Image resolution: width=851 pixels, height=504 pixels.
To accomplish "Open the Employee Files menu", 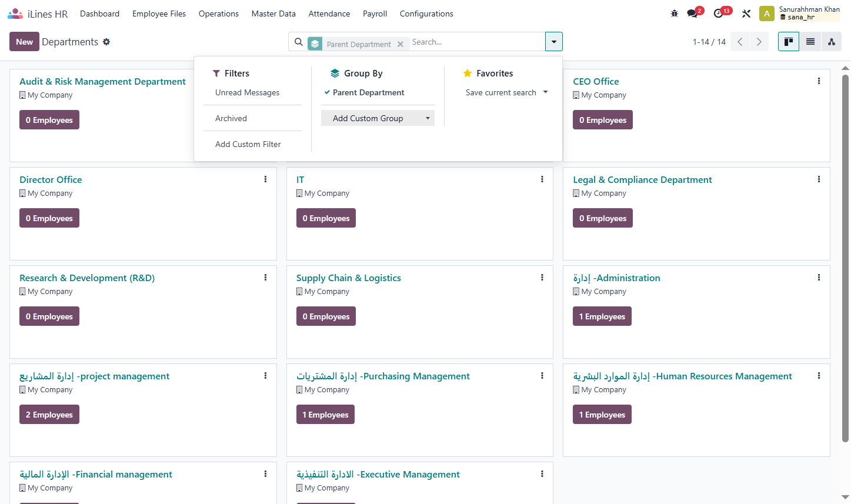I will coord(159,14).
